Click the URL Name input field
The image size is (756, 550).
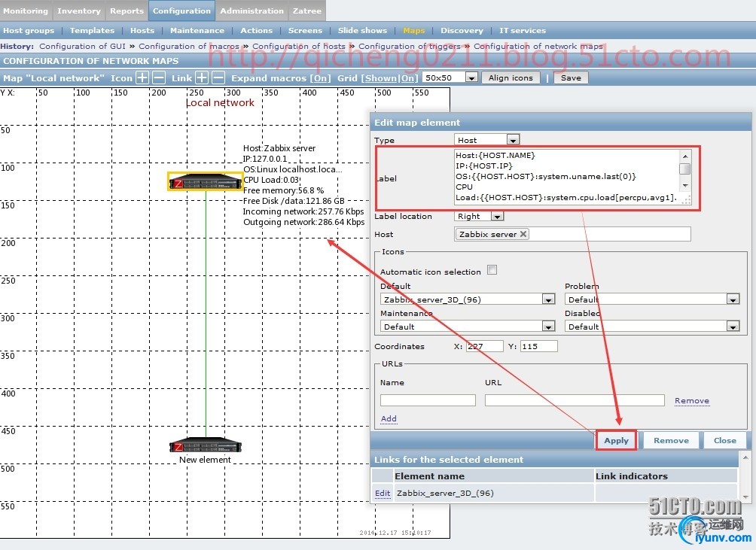(x=428, y=400)
